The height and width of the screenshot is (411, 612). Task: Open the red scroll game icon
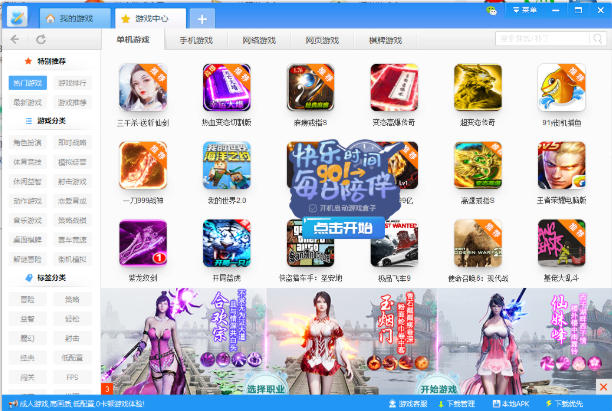pyautogui.click(x=394, y=87)
